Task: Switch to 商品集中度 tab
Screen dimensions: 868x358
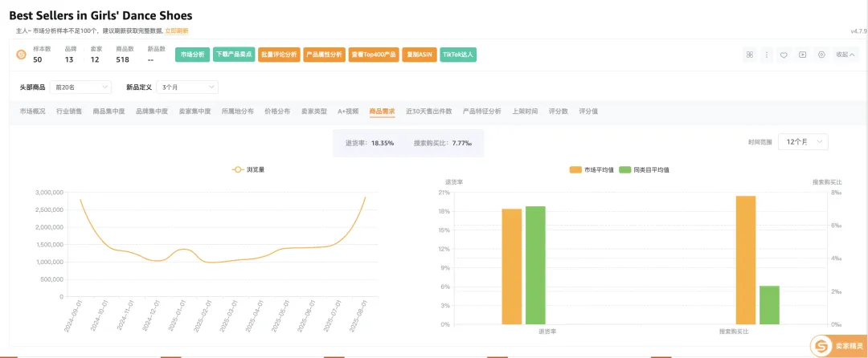Action: (109, 111)
